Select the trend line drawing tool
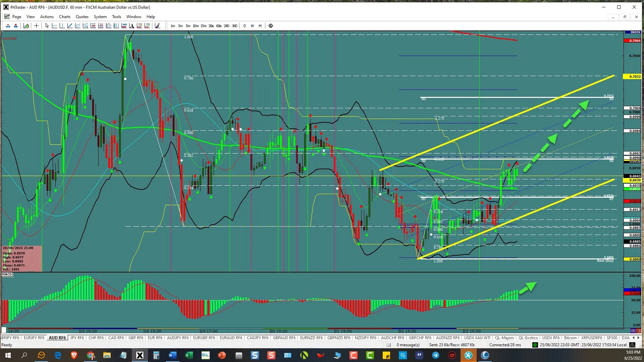644x362 pixels. coord(70,26)
